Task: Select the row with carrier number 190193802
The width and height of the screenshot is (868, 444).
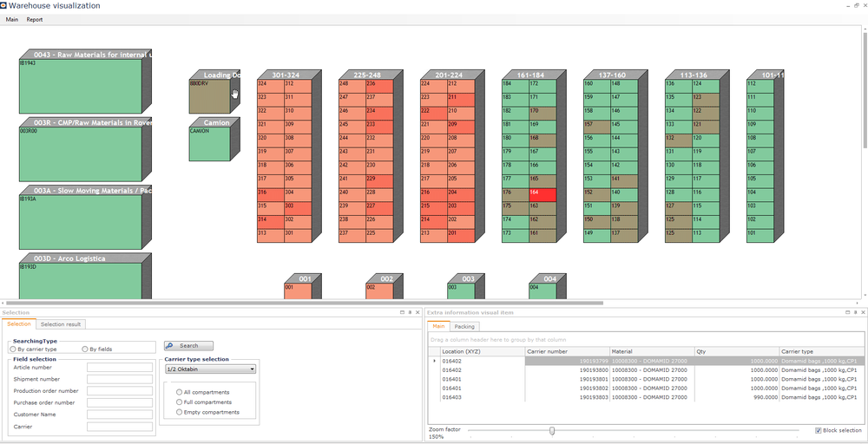Action: pyautogui.click(x=647, y=388)
